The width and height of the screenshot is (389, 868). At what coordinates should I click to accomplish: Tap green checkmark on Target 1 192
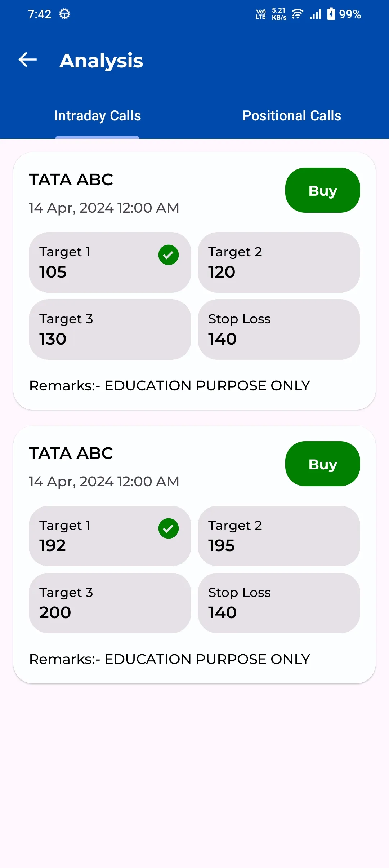[169, 528]
